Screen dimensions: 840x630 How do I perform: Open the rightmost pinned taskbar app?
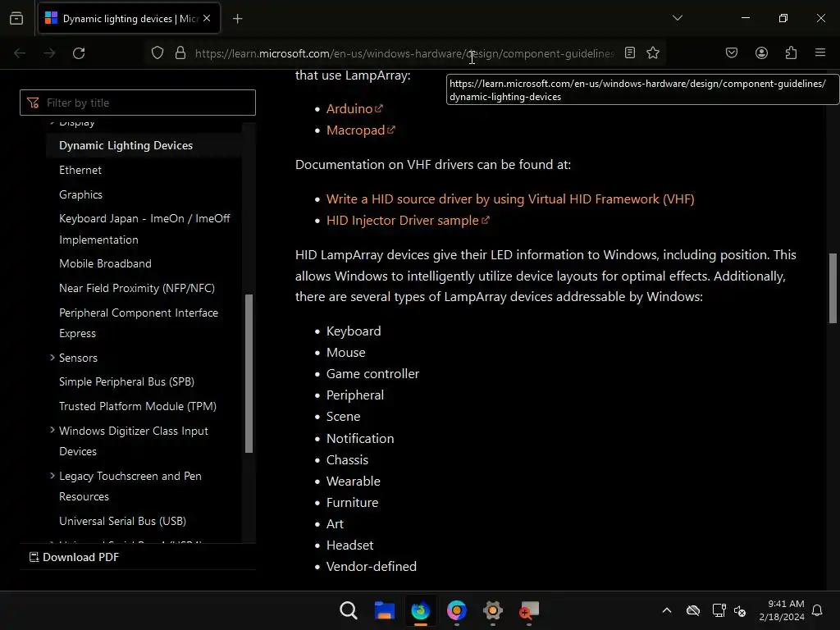coord(529,610)
